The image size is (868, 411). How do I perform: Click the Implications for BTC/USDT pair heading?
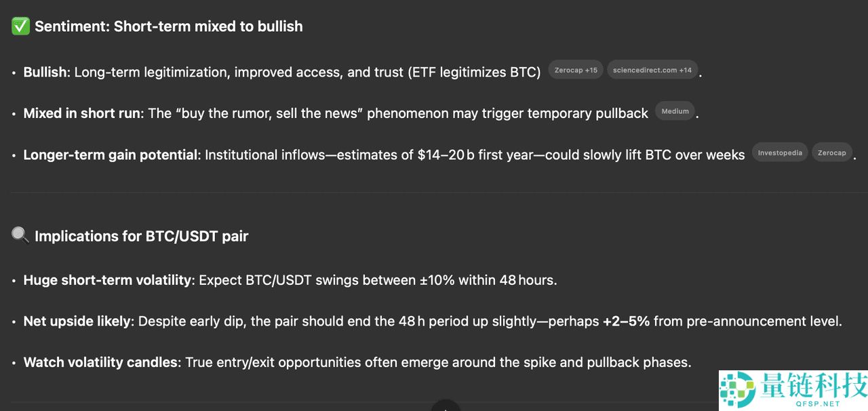coord(142,237)
